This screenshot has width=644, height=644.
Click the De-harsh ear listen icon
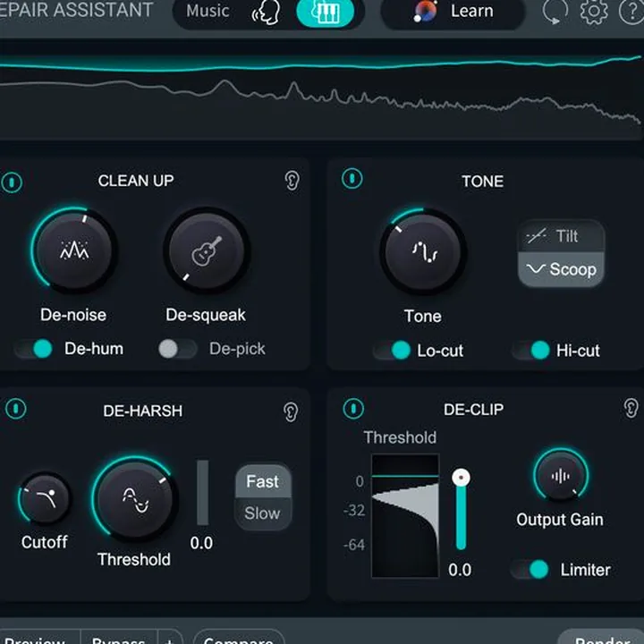(x=291, y=412)
